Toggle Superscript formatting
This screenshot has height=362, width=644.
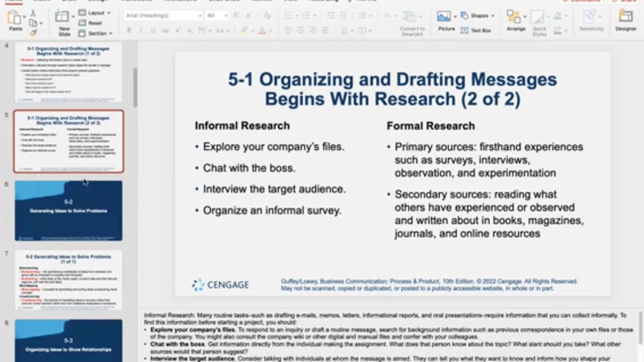[x=178, y=31]
